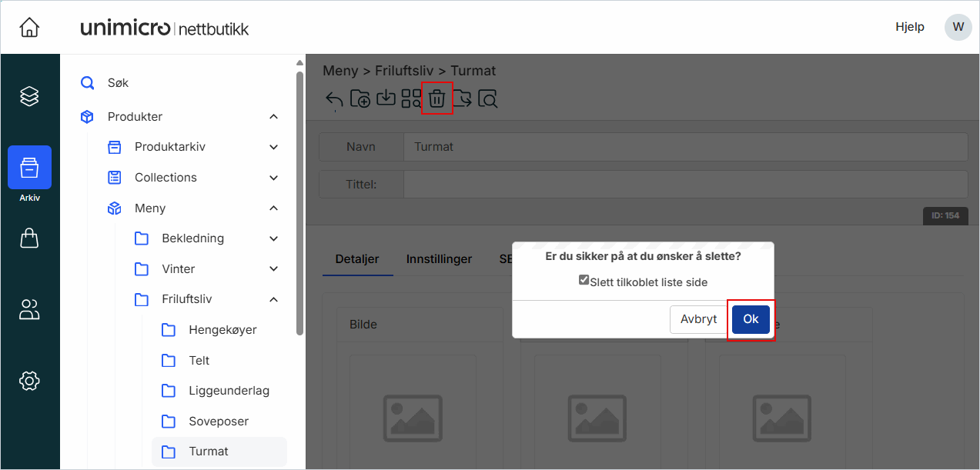Screen dimensions: 980x470
Task: Click the back arrow toolbar icon
Action: (334, 99)
